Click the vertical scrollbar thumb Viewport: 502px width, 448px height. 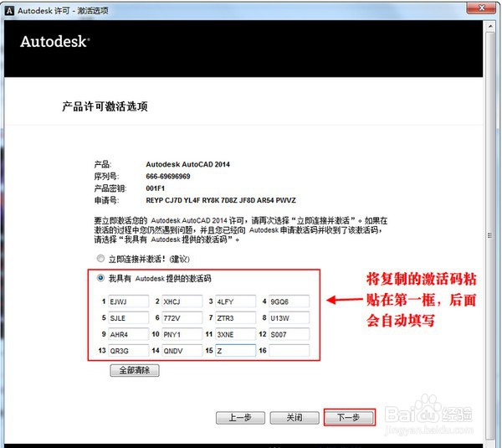[x=489, y=235]
